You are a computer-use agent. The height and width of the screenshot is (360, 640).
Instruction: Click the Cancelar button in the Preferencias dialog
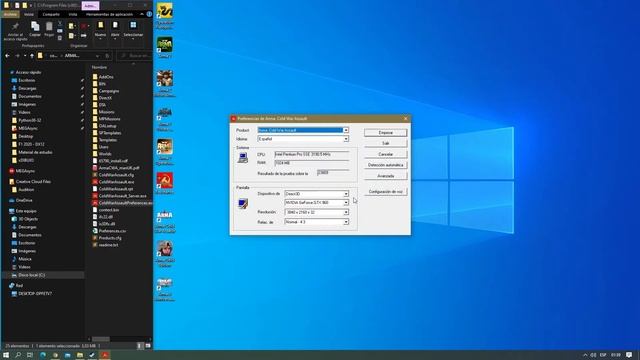click(385, 154)
